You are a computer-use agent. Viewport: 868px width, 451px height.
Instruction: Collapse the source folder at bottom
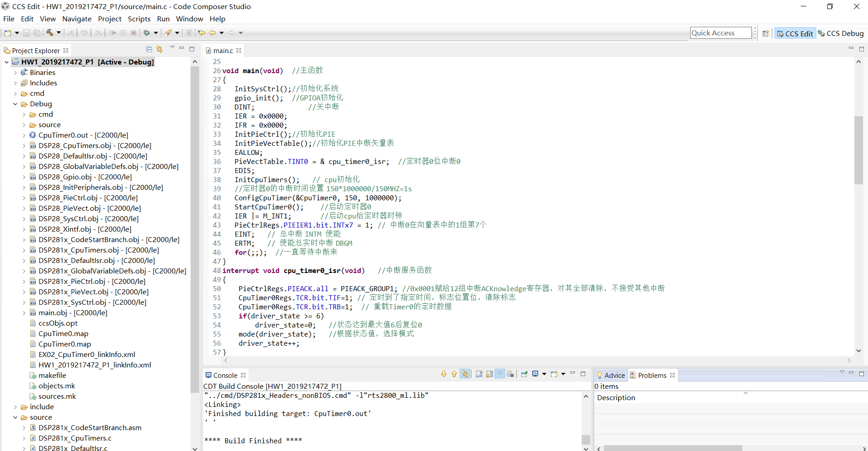click(x=15, y=417)
